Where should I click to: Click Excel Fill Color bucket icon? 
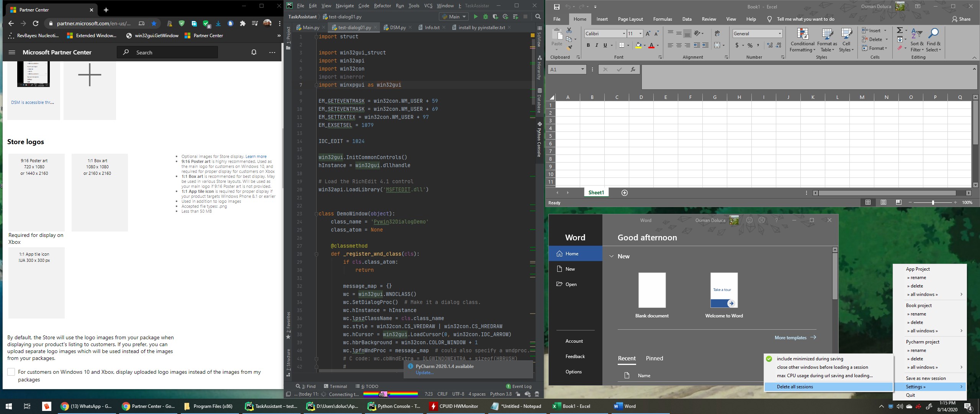click(638, 45)
